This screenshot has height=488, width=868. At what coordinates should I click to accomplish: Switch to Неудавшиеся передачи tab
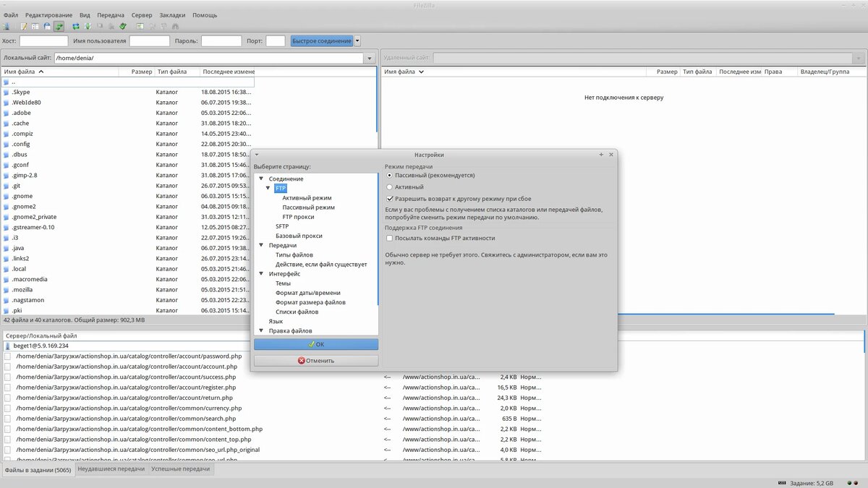(111, 469)
